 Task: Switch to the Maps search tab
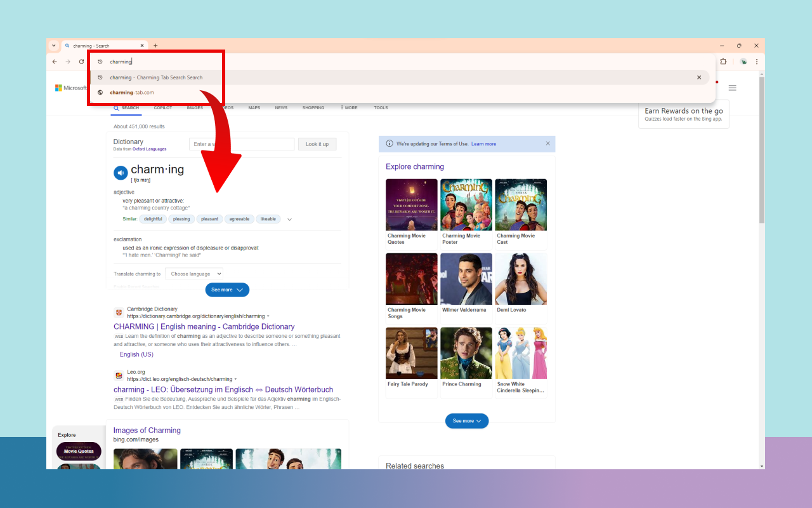click(x=254, y=108)
